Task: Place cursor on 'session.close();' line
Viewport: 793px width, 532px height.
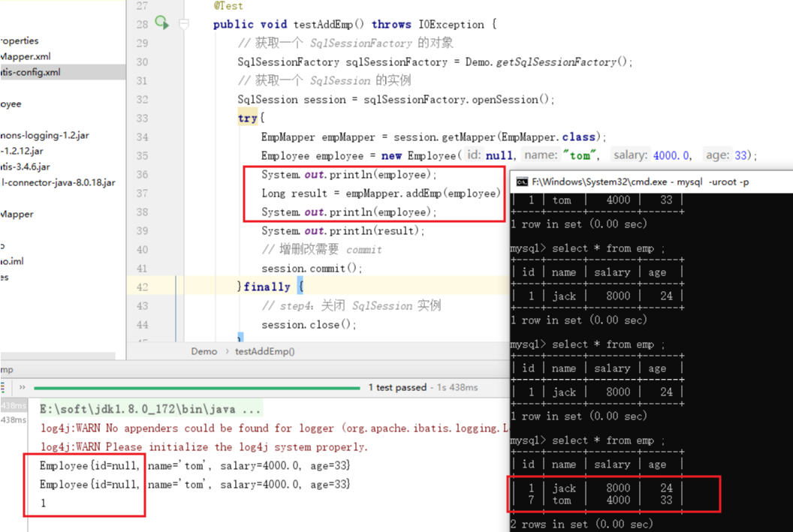Action: 309,324
